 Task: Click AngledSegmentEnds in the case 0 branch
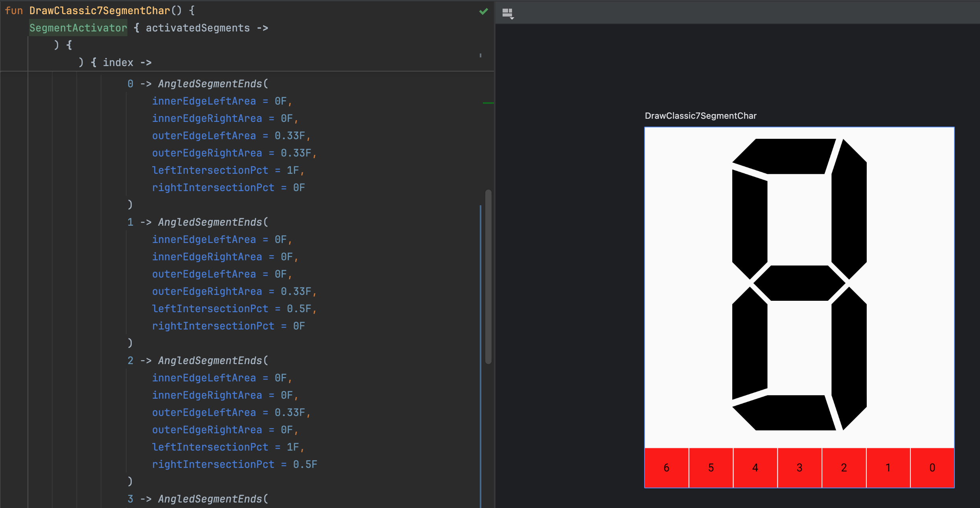210,84
